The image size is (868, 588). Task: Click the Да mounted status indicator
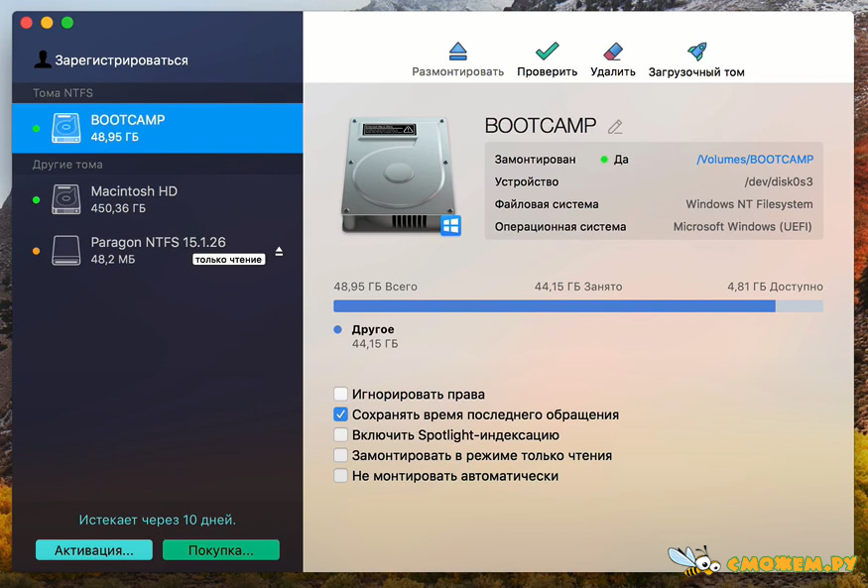click(614, 160)
